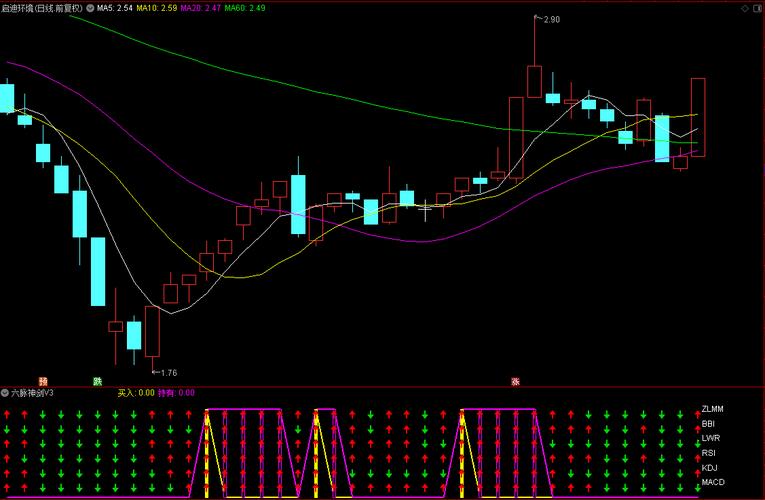765x500 pixels.
Task: Expand the 六脉神剑 indicator dropdown arrow
Action: [x=5, y=393]
